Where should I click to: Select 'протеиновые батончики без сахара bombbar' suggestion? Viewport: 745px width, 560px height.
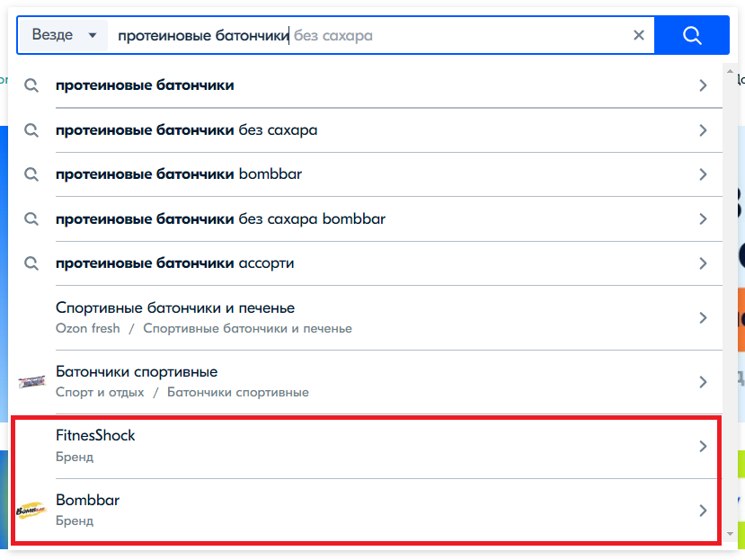366,219
